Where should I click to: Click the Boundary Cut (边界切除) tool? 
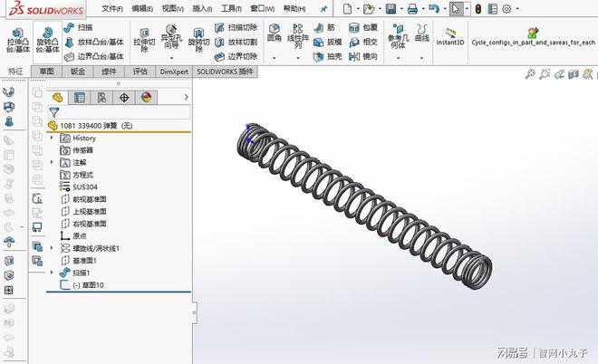pos(236,56)
